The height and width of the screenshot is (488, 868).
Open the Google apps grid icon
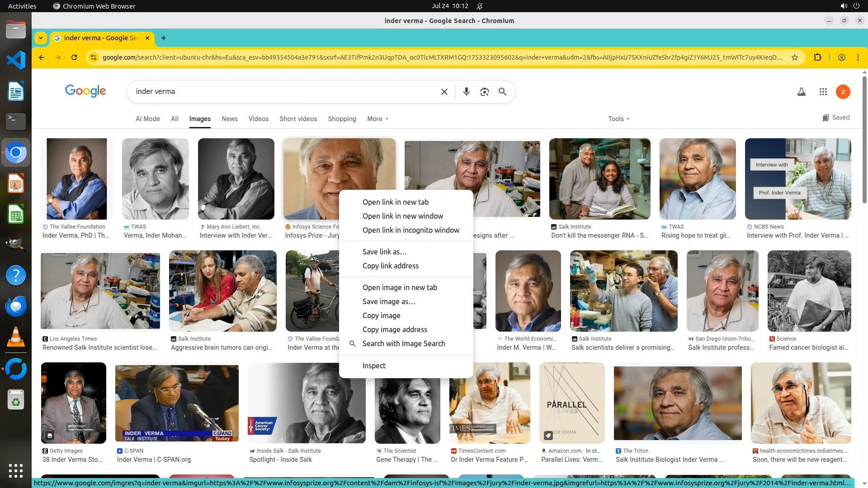823,92
